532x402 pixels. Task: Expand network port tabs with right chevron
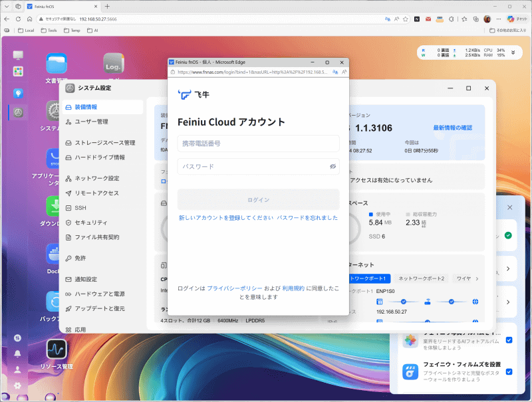[477, 278]
